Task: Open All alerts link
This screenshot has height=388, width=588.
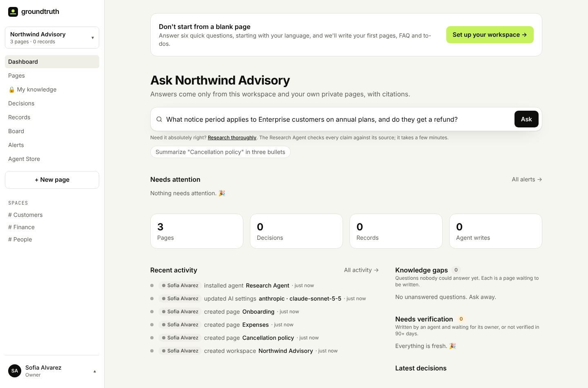Action: coord(527,179)
